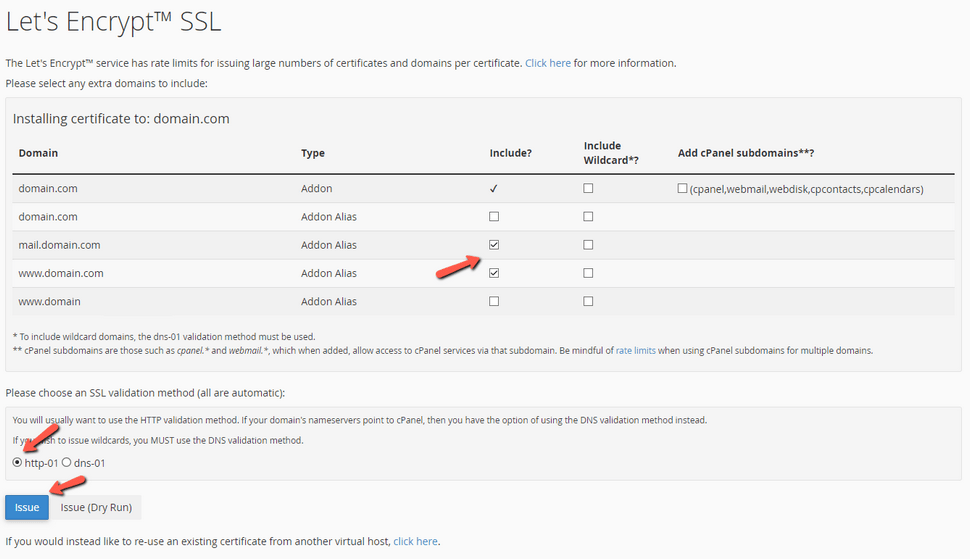Select the http-01 validation method
Image resolution: width=970 pixels, height=559 pixels.
(17, 462)
